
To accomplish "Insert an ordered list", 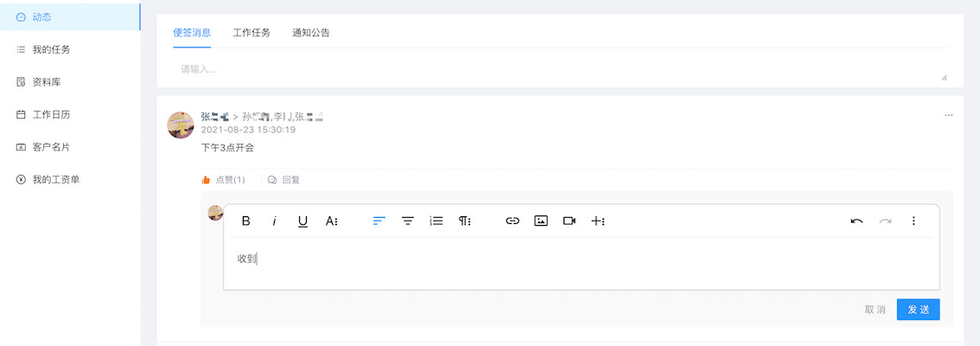I will click(x=436, y=221).
